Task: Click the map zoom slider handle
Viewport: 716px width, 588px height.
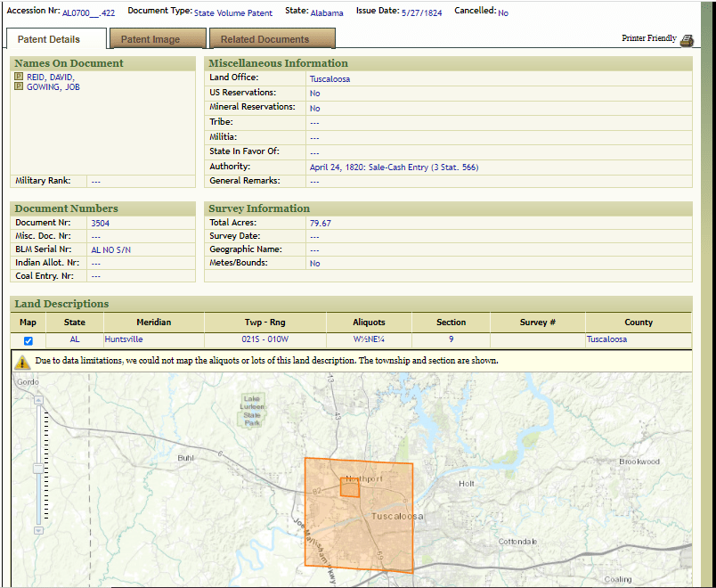Action: tap(37, 468)
